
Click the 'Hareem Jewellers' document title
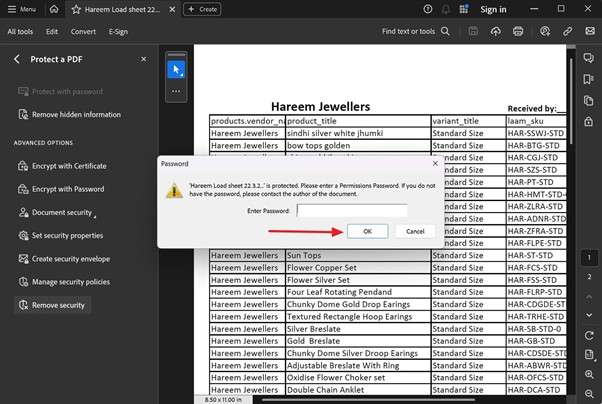(320, 106)
